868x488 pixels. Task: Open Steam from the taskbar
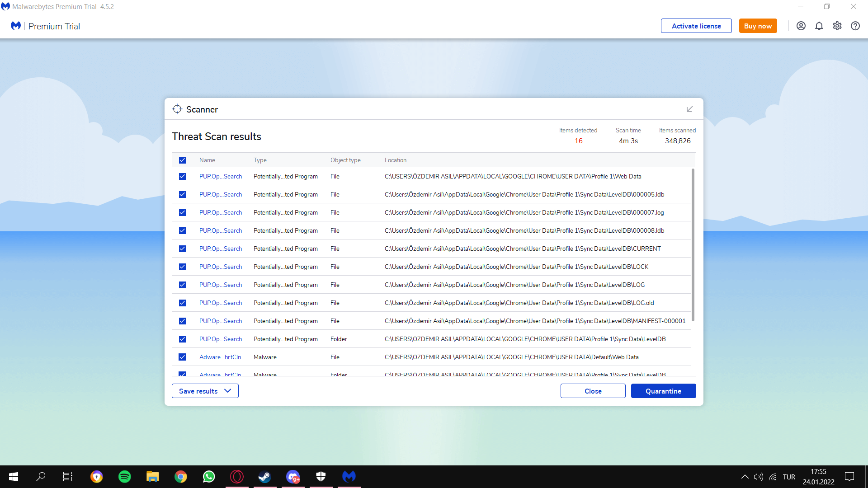(x=264, y=477)
